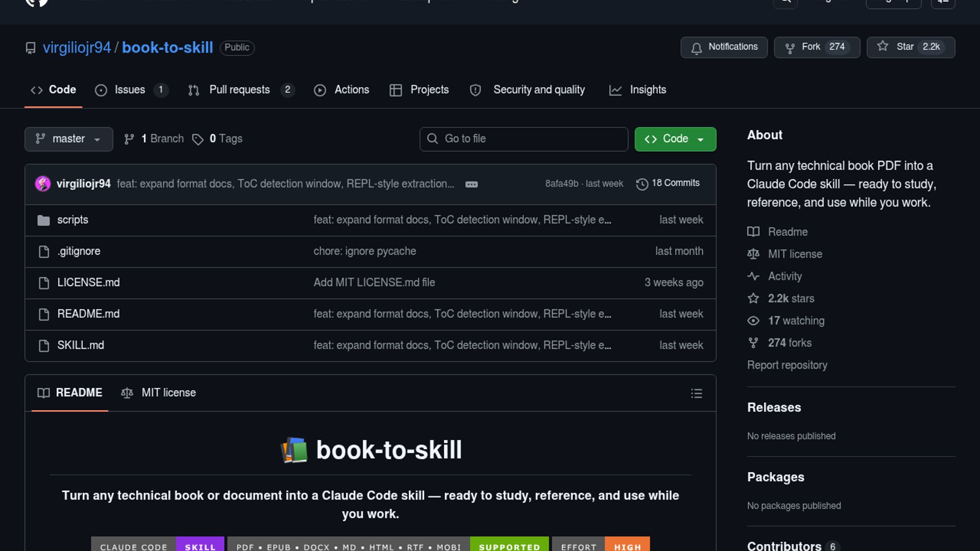View the 18 Commits history
Image resolution: width=980 pixels, height=551 pixels.
(668, 183)
